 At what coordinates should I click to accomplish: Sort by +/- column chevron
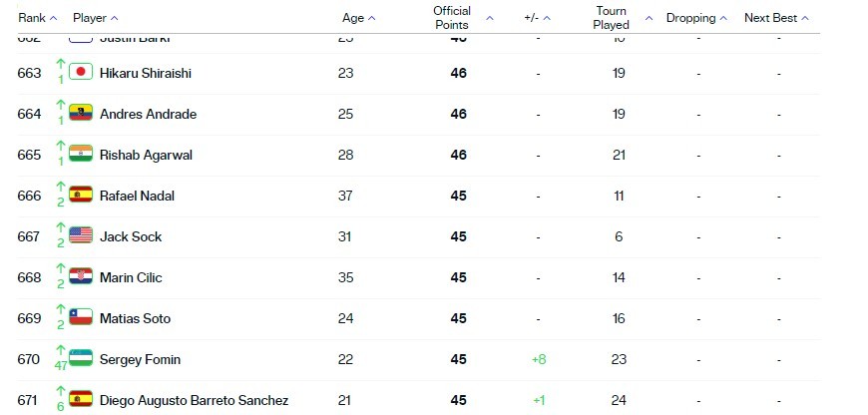547,18
